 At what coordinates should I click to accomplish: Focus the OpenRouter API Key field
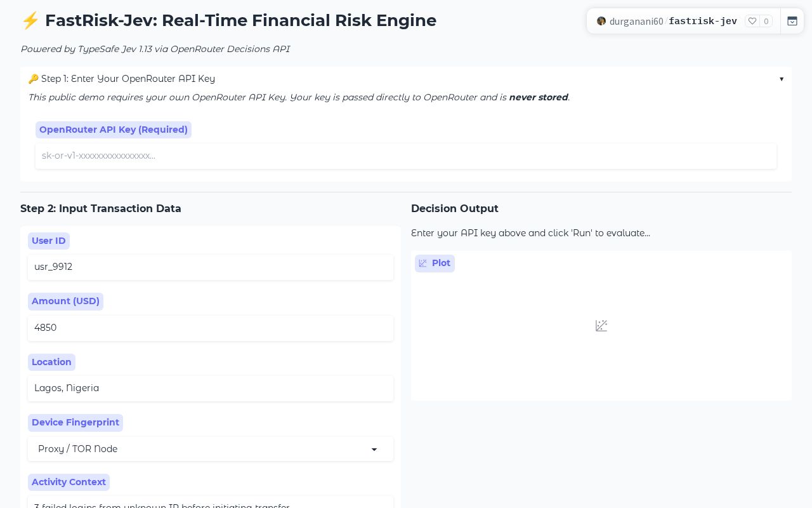[406, 156]
